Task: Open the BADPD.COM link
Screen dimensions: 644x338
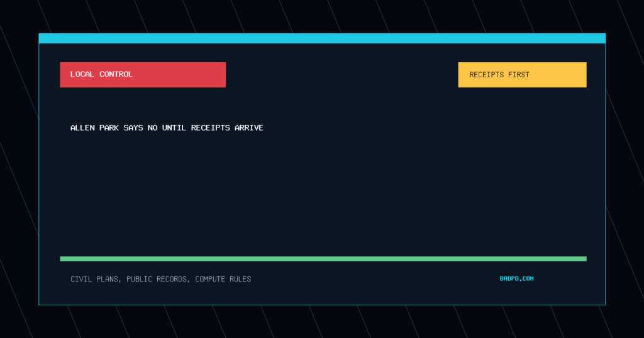Action: 516,278
